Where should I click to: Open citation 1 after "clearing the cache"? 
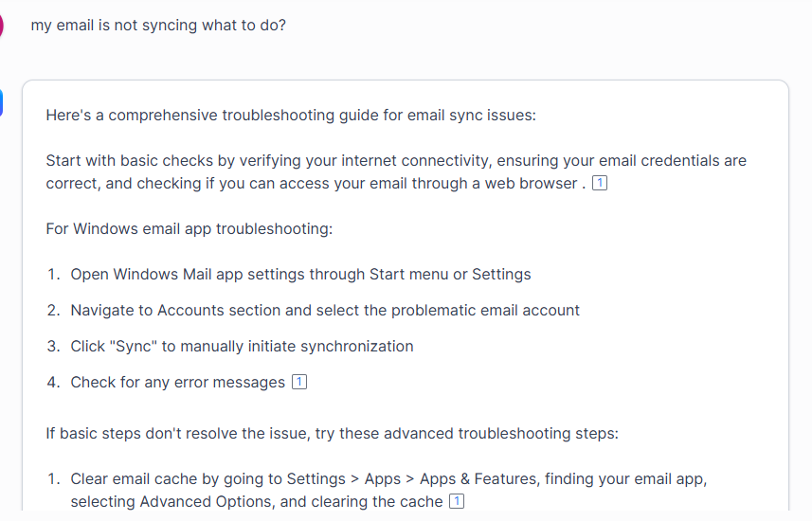(x=457, y=501)
